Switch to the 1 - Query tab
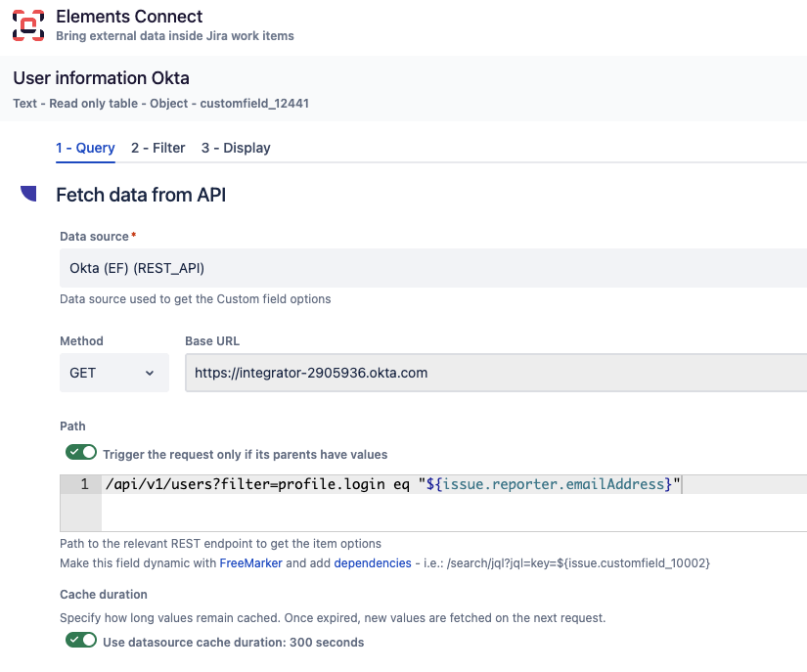This screenshot has width=807, height=672. [x=85, y=148]
